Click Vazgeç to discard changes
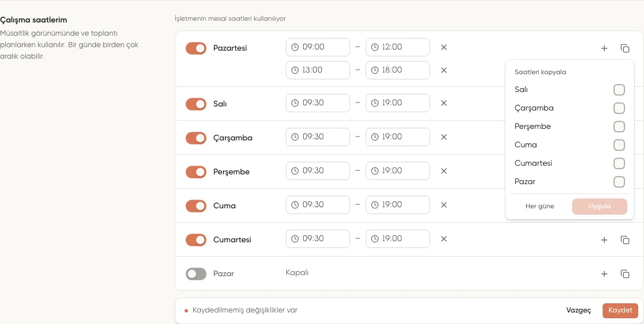This screenshot has width=644, height=324. 578,310
